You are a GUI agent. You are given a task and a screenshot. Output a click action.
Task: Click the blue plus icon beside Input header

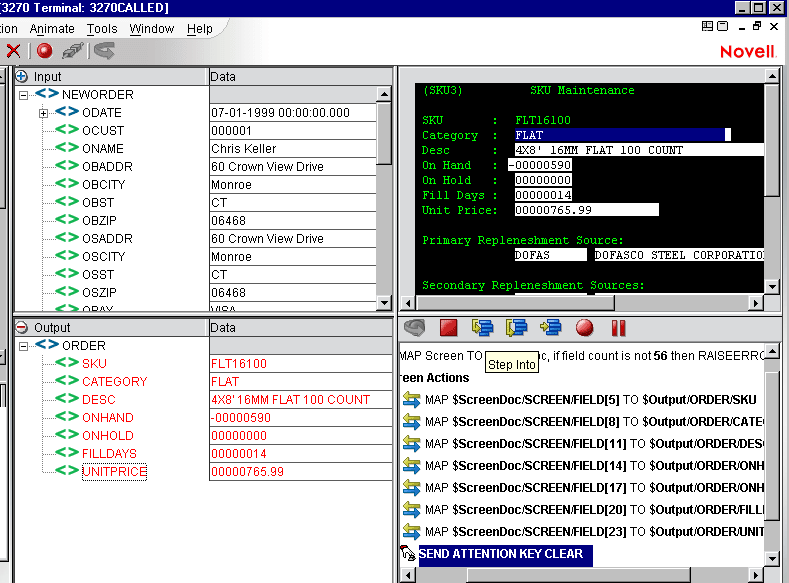[22, 76]
